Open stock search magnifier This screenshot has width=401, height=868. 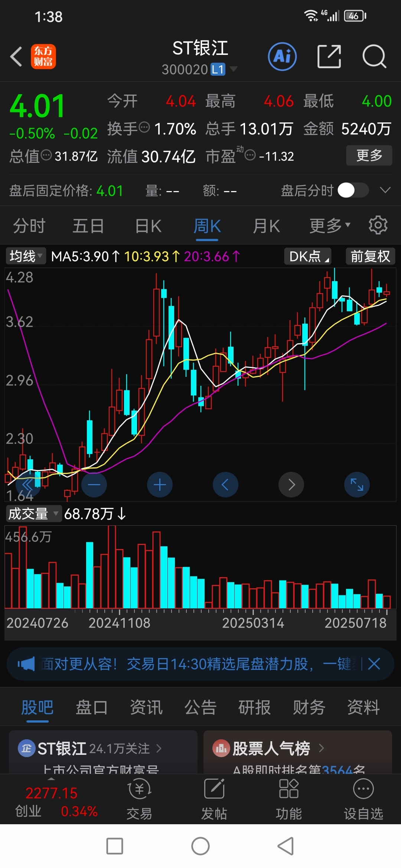pyautogui.click(x=374, y=57)
